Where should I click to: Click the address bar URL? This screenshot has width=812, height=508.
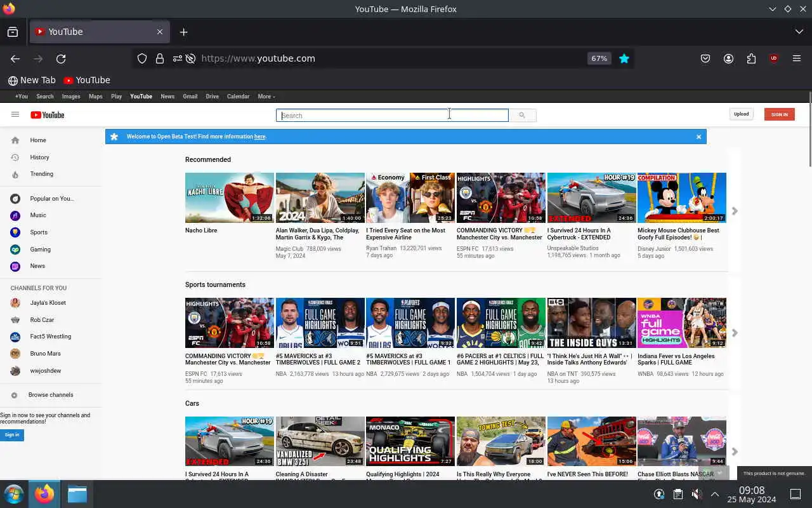pos(258,58)
